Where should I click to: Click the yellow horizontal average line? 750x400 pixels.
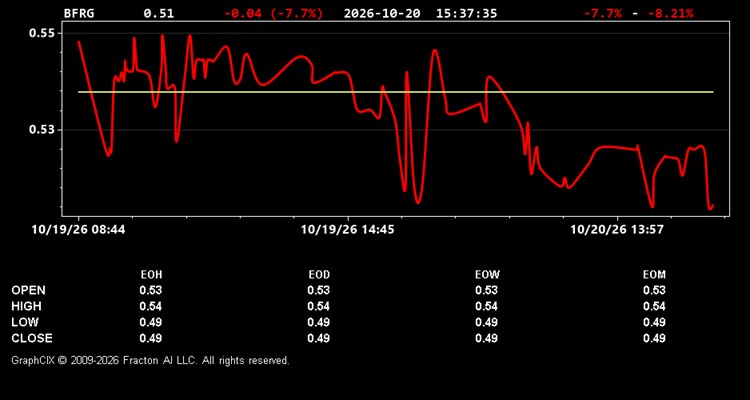pyautogui.click(x=396, y=91)
